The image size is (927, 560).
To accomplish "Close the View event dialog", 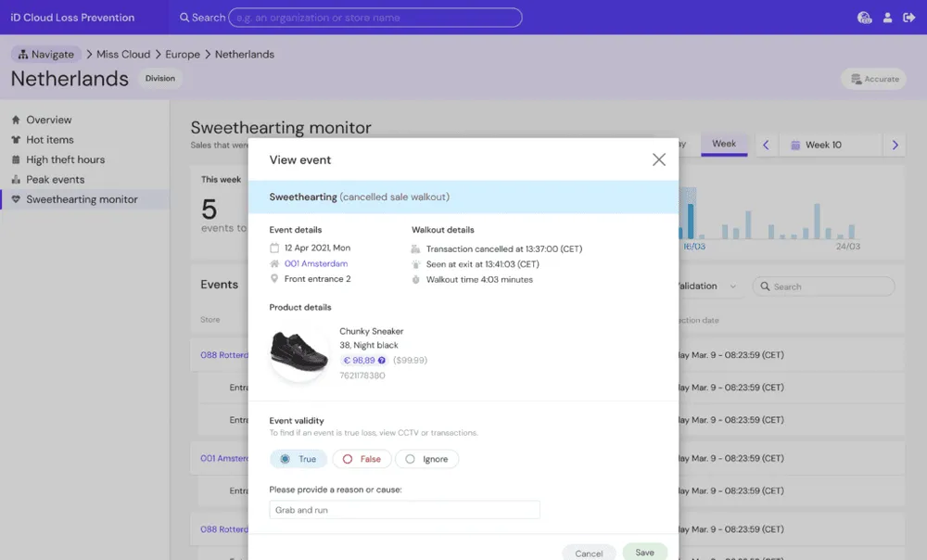I will click(658, 159).
